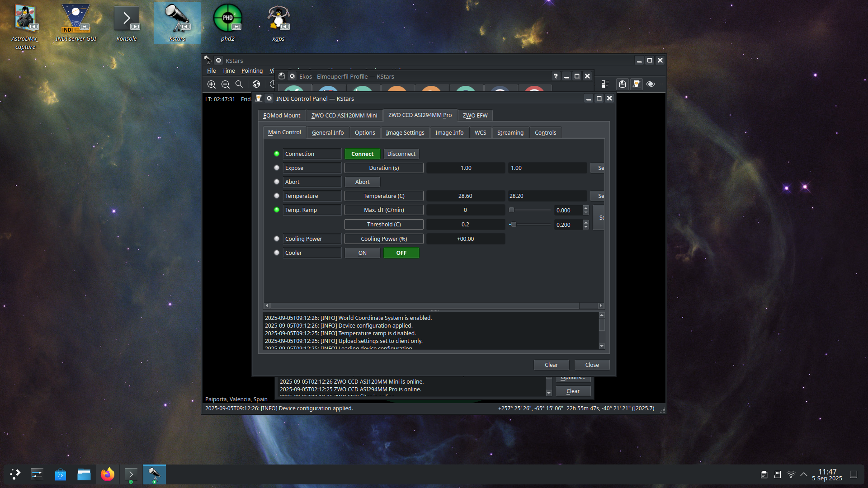Open the WCS tab
The image size is (868, 488).
point(480,132)
